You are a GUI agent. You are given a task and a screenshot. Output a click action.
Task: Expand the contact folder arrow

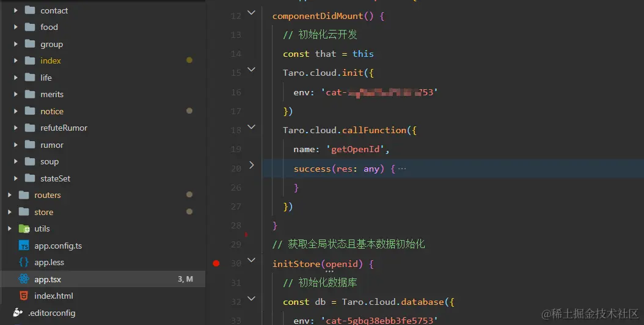tap(16, 10)
